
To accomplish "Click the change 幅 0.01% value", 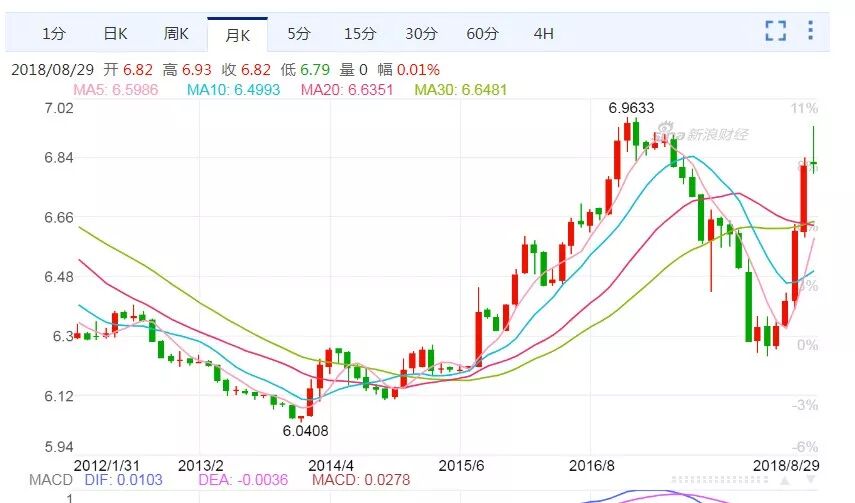I will [408, 70].
